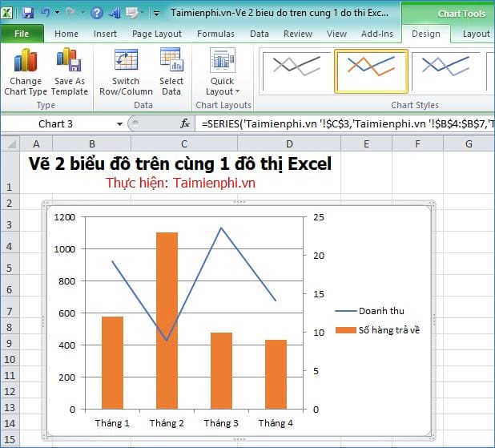Select row 15 header

[10, 439]
